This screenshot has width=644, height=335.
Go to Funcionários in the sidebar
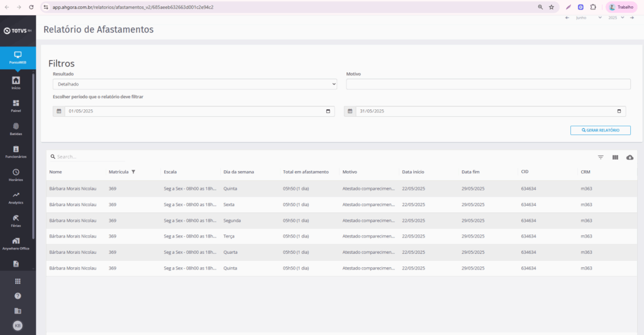16,151
